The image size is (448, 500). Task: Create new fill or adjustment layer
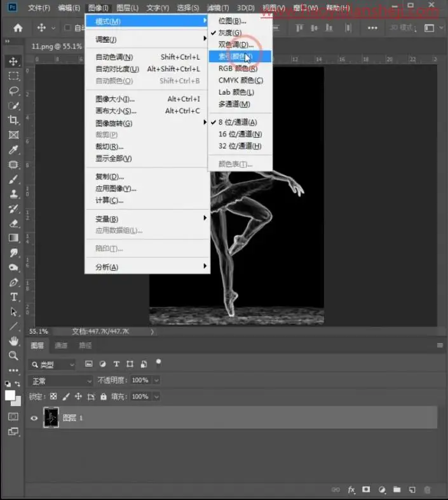click(x=382, y=489)
